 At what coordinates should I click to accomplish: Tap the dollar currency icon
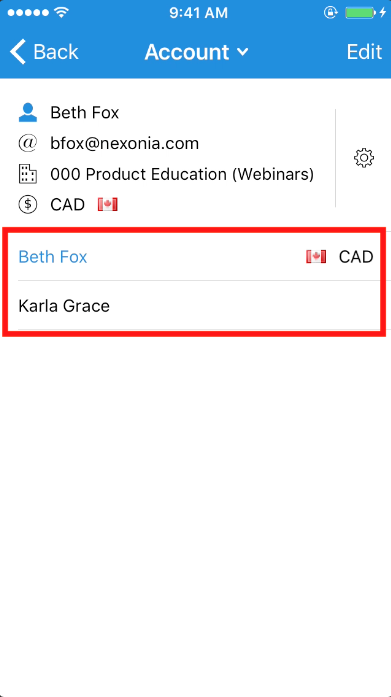click(x=28, y=204)
